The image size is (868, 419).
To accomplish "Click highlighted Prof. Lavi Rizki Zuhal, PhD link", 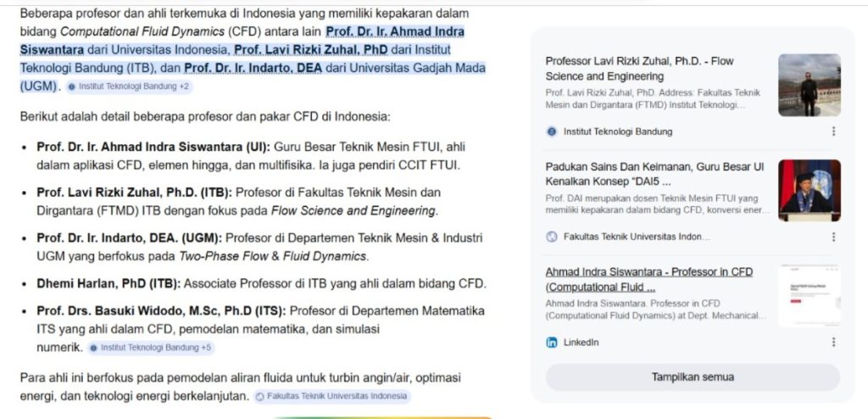I will (x=311, y=50).
